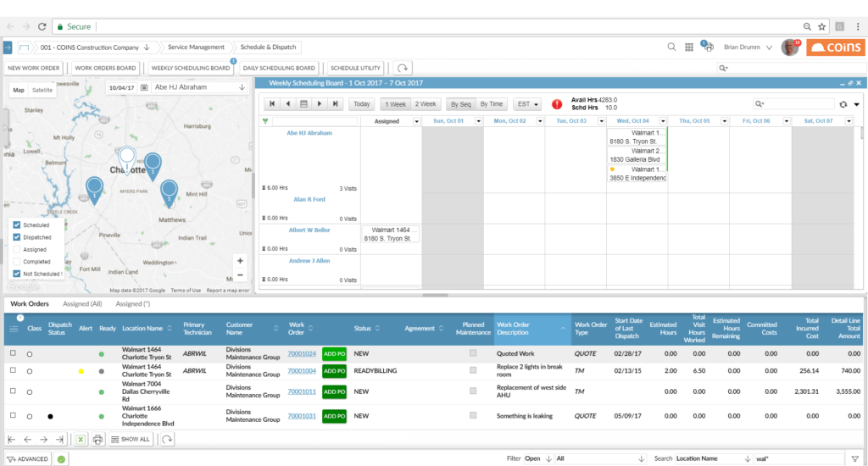
Task: Switch map to Satellite view
Action: point(42,90)
